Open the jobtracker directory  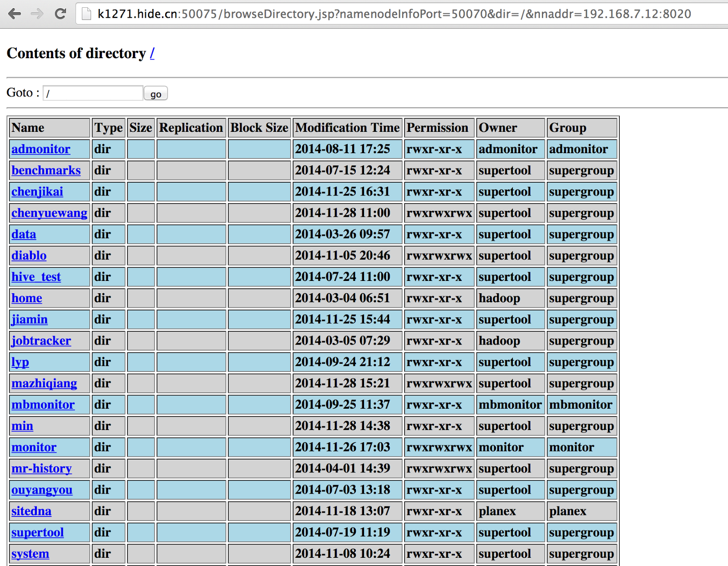(x=41, y=341)
